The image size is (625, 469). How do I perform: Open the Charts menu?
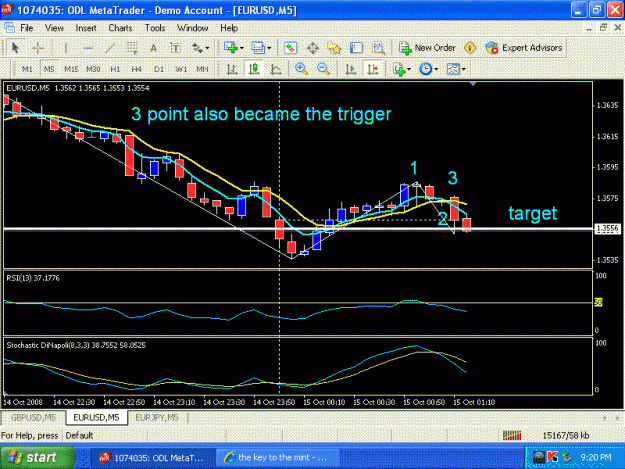click(120, 28)
